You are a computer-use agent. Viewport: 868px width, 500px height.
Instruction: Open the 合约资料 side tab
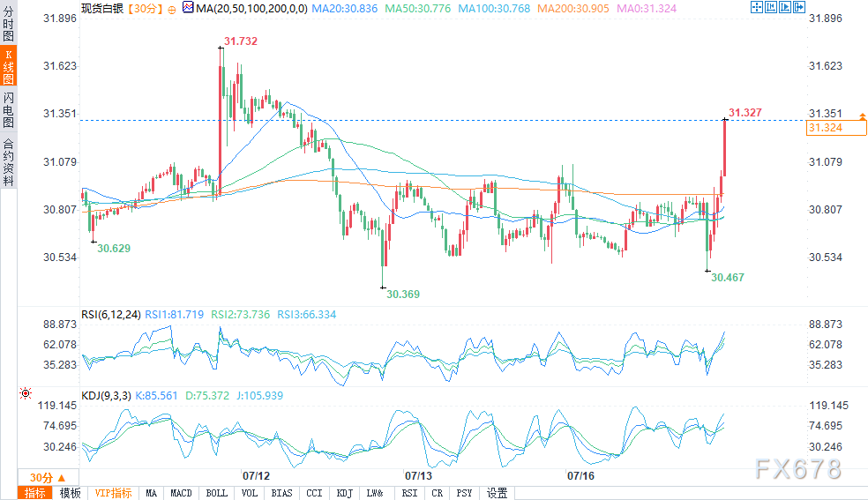8,161
